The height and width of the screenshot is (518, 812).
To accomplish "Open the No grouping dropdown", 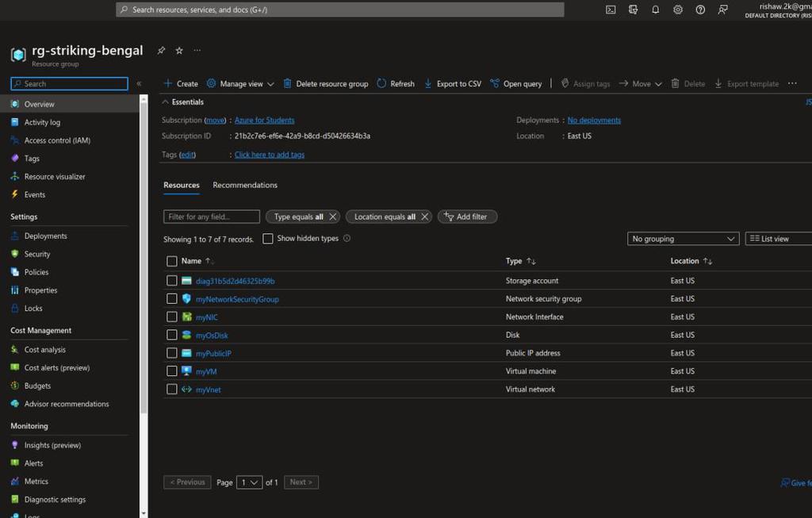I will tap(684, 239).
